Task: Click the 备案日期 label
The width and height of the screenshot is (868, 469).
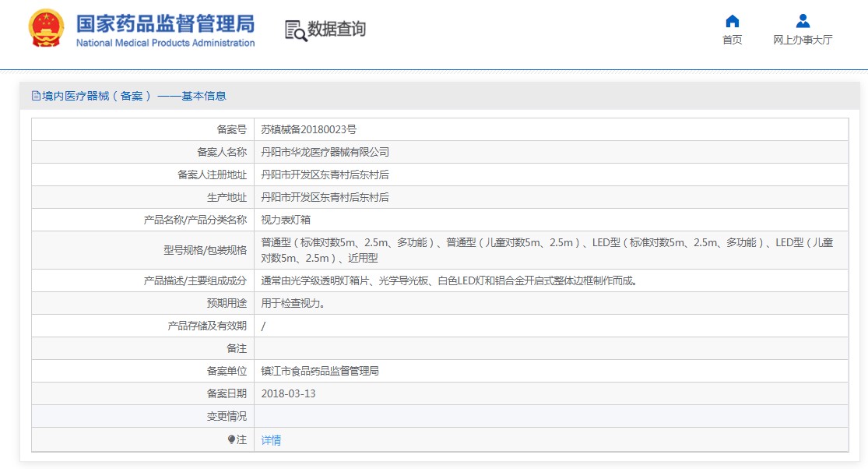Action: [x=227, y=393]
